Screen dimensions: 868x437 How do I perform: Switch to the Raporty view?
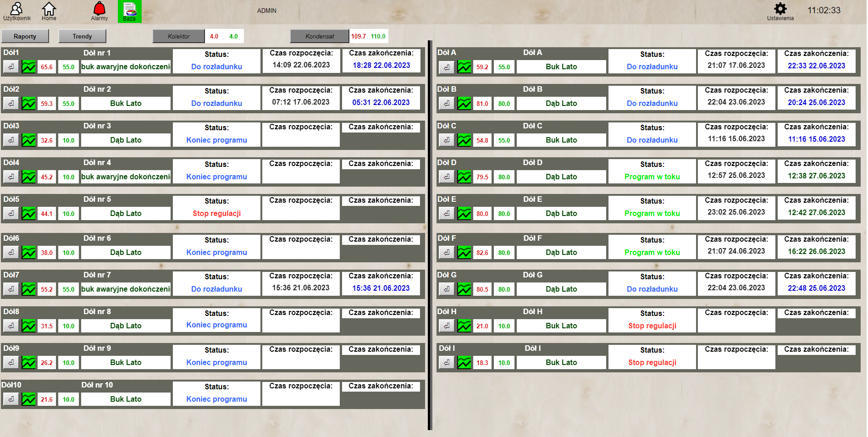tap(25, 36)
